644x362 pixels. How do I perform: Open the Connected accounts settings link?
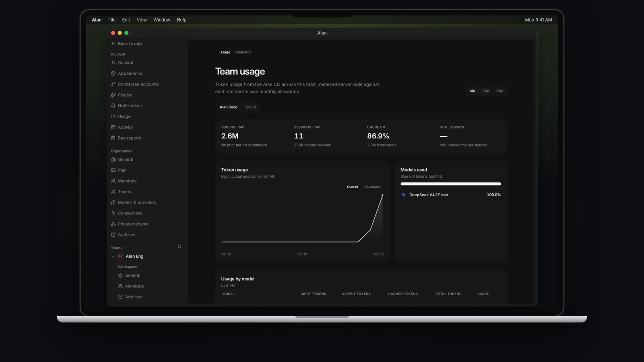coord(138,84)
